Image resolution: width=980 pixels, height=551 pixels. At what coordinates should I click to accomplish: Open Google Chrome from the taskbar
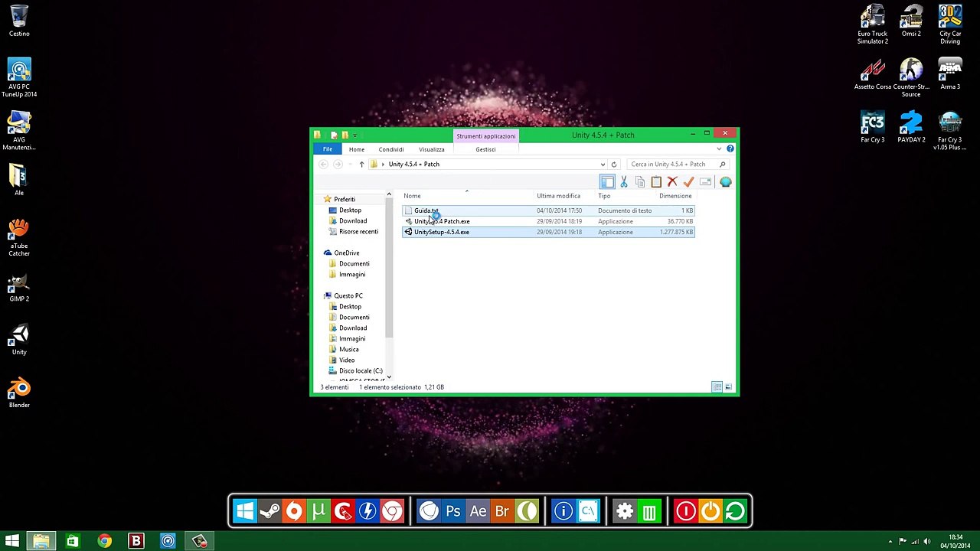pyautogui.click(x=104, y=542)
